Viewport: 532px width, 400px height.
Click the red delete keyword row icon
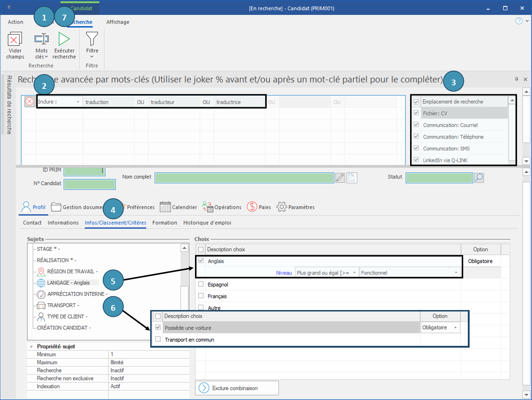(29, 102)
